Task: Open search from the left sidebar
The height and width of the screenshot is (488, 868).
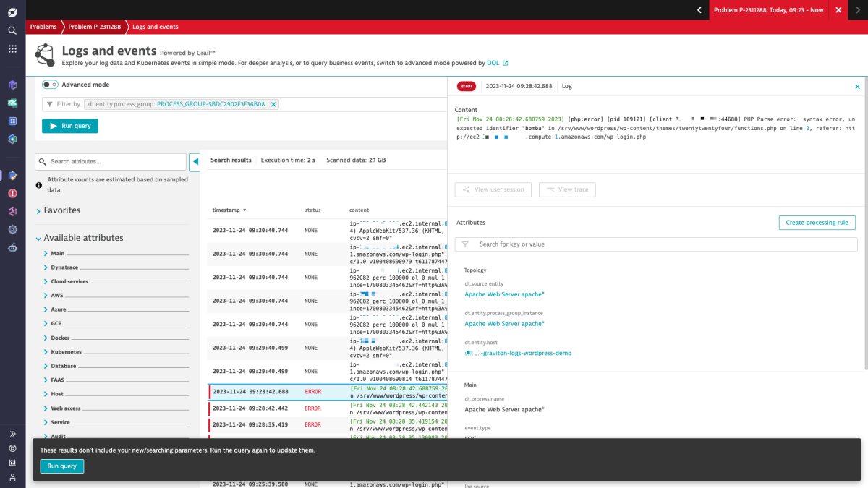Action: [12, 32]
